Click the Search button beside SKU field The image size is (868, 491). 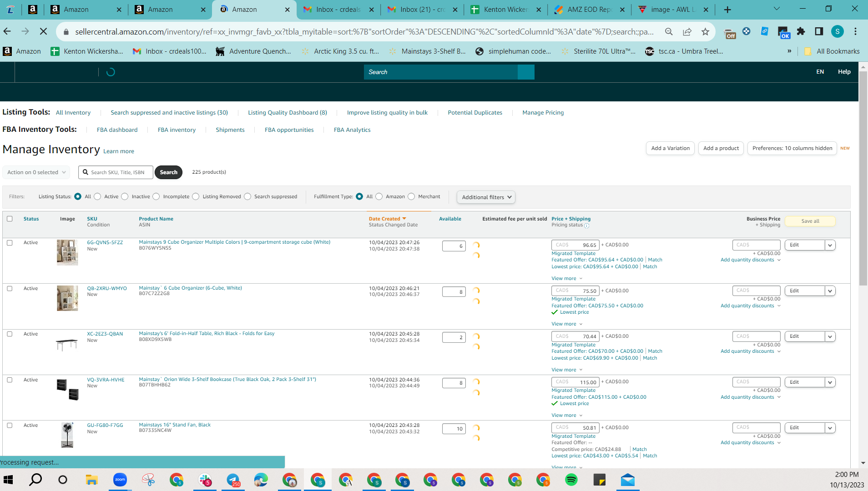click(x=168, y=172)
